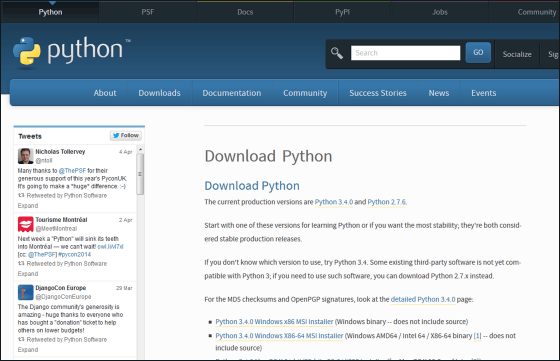Switch to the PyPI top tab
Viewport: 560px width, 361px height.
[x=342, y=12]
